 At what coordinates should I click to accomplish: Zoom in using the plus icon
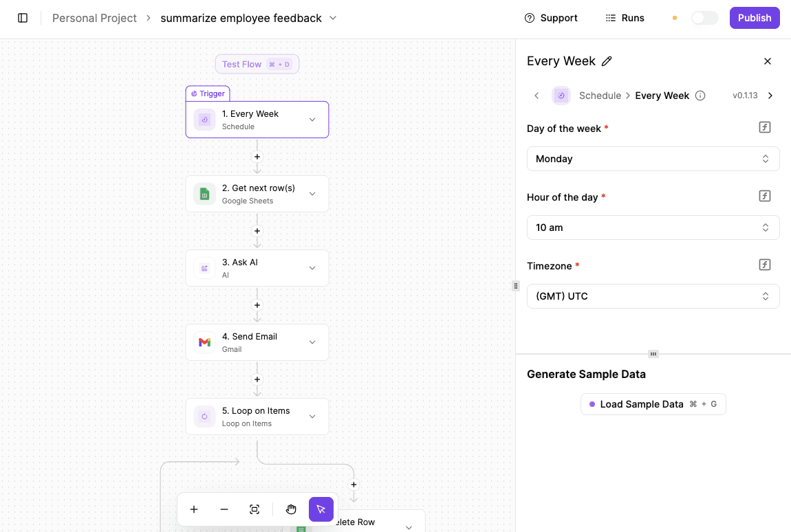(194, 509)
